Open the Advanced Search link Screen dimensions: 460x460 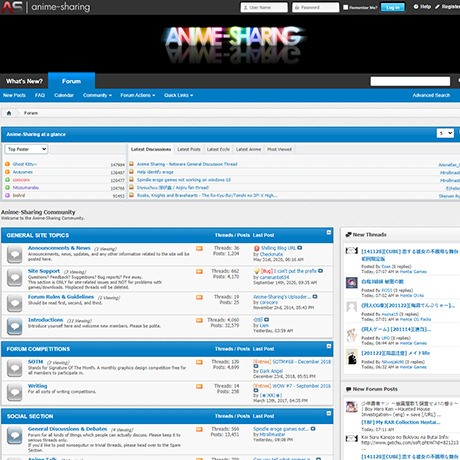click(431, 95)
